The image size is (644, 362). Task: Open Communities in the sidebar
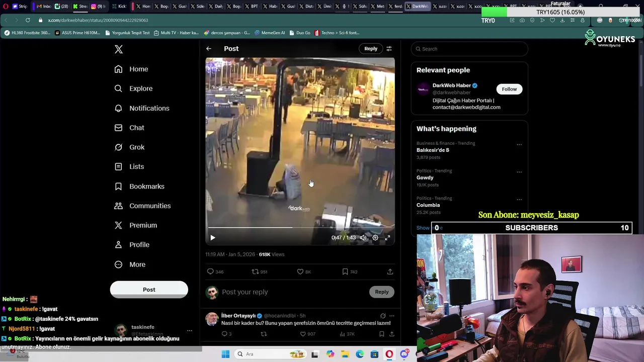pyautogui.click(x=142, y=206)
